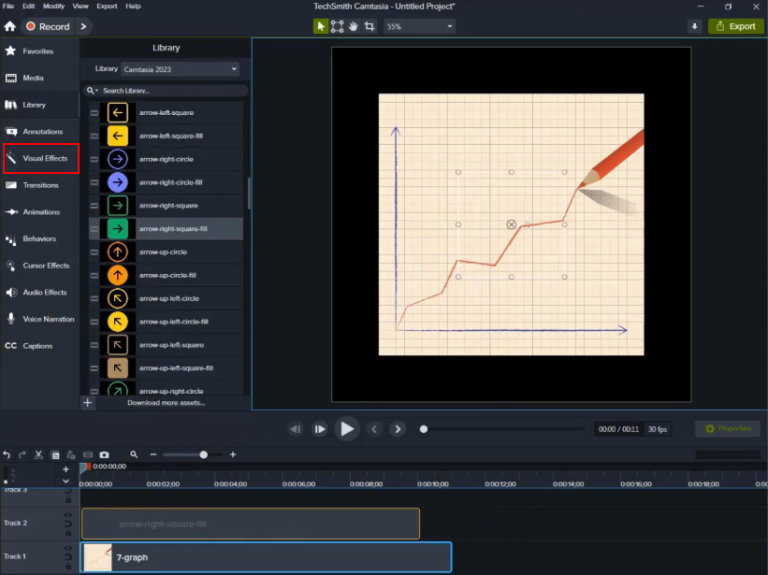The image size is (768, 575).
Task: Switch to the Transitions tab
Action: click(40, 185)
